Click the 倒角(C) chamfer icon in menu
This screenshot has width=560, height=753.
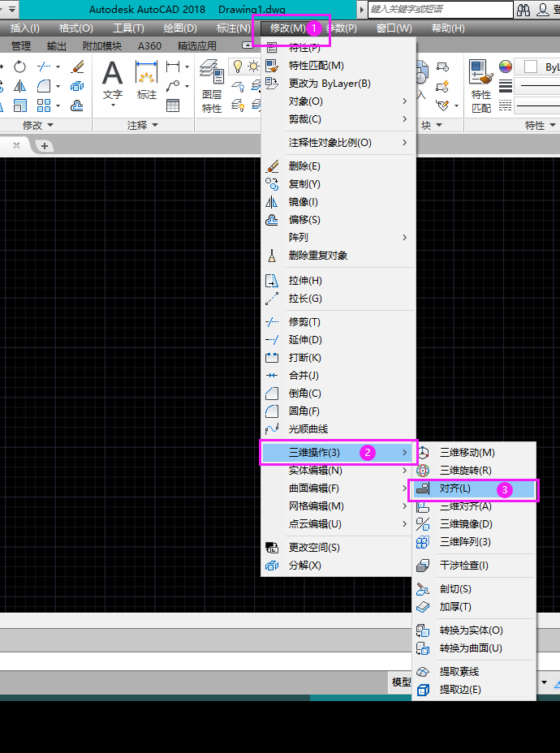[x=272, y=394]
